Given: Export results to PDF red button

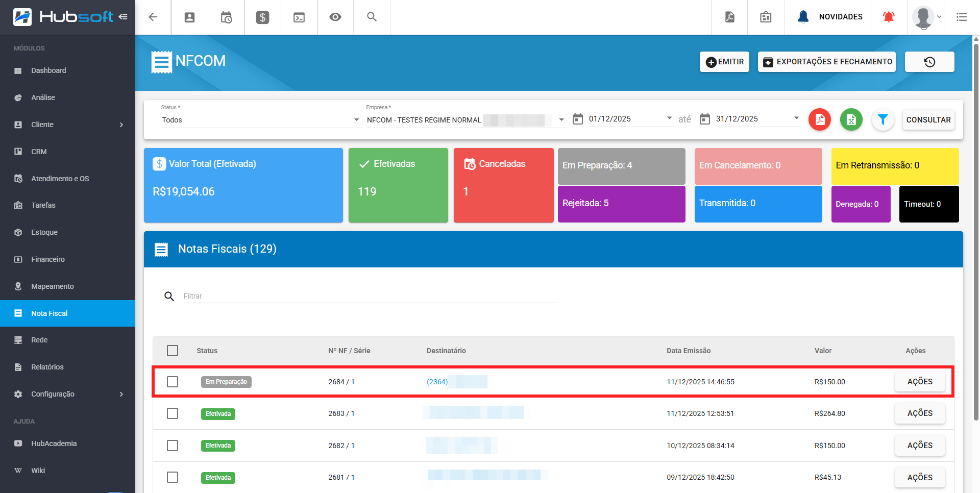Looking at the screenshot, I should (820, 119).
